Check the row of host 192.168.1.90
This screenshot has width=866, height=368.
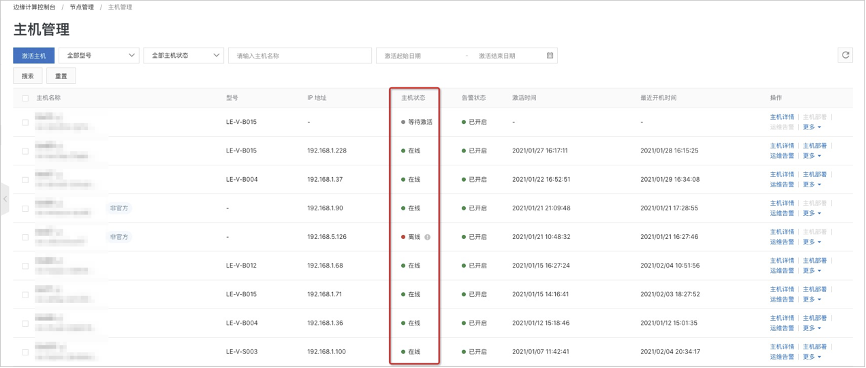(x=25, y=208)
